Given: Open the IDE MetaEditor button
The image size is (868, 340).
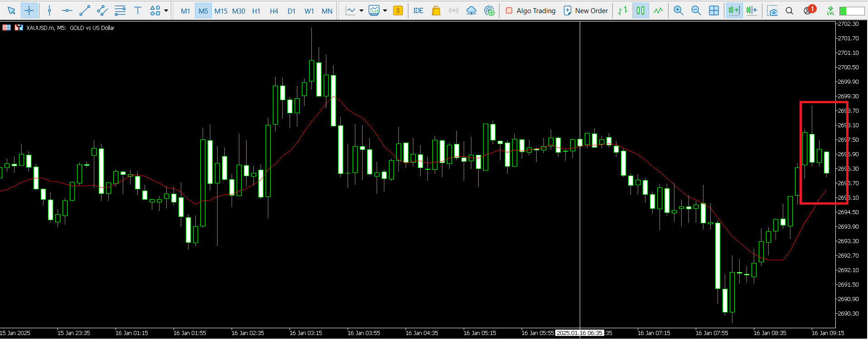Looking at the screenshot, I should click(418, 10).
